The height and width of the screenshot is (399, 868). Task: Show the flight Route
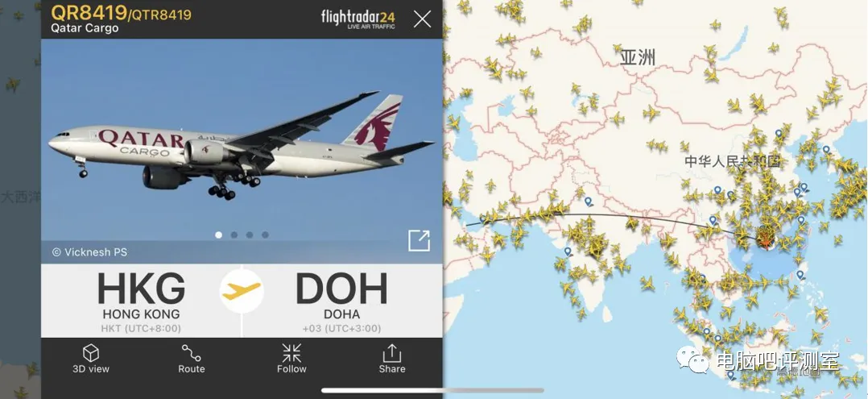[191, 359]
